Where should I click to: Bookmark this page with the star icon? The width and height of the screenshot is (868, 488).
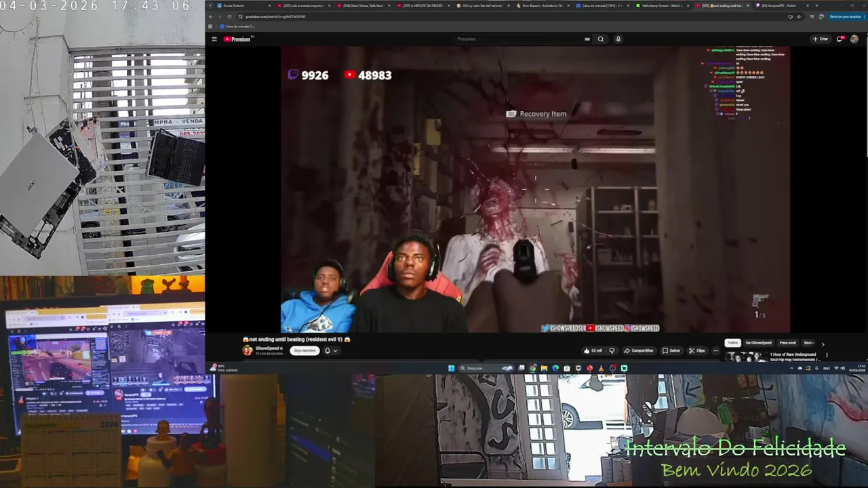(x=799, y=16)
